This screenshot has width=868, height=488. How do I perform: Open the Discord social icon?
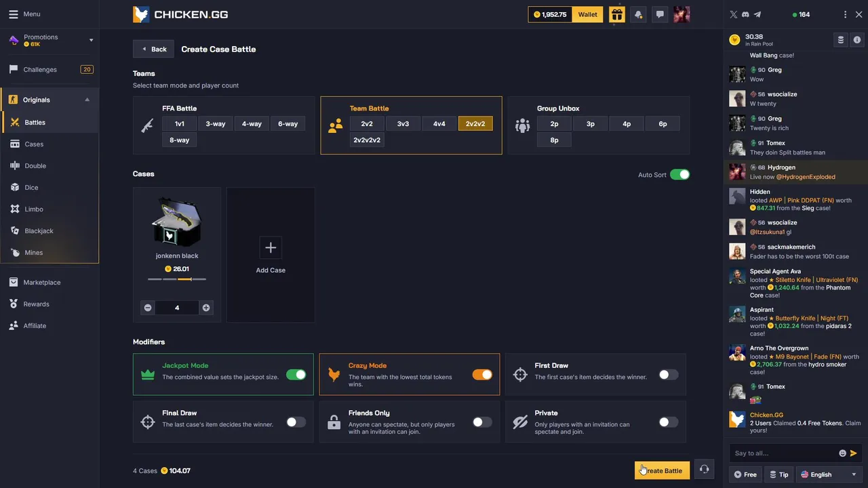pyautogui.click(x=745, y=14)
